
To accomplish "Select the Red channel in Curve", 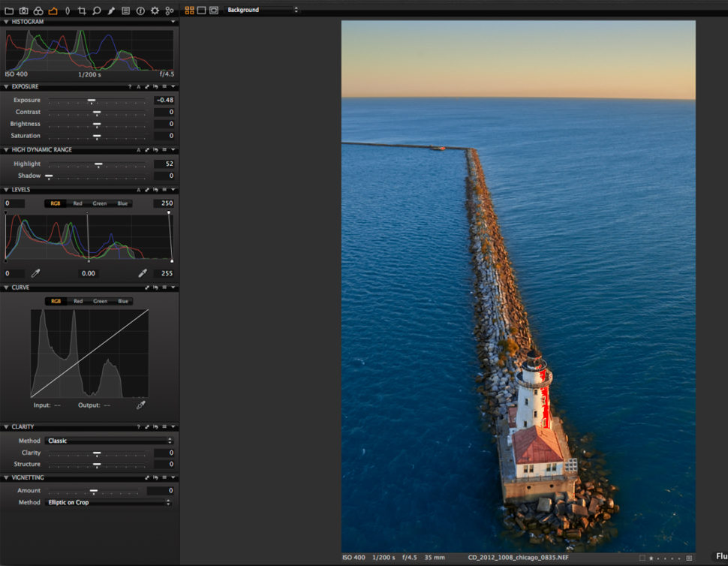I will 78,301.
